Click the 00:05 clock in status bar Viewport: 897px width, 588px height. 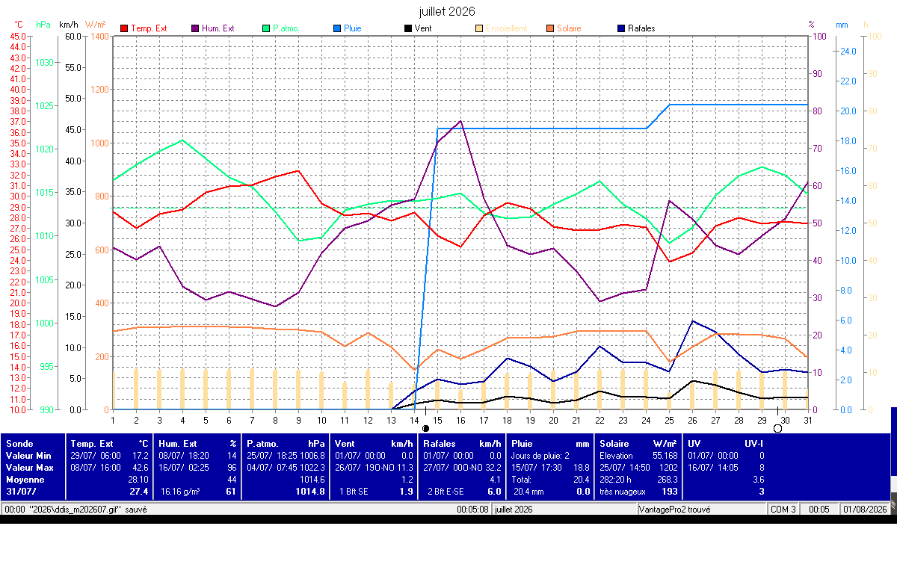[x=820, y=509]
